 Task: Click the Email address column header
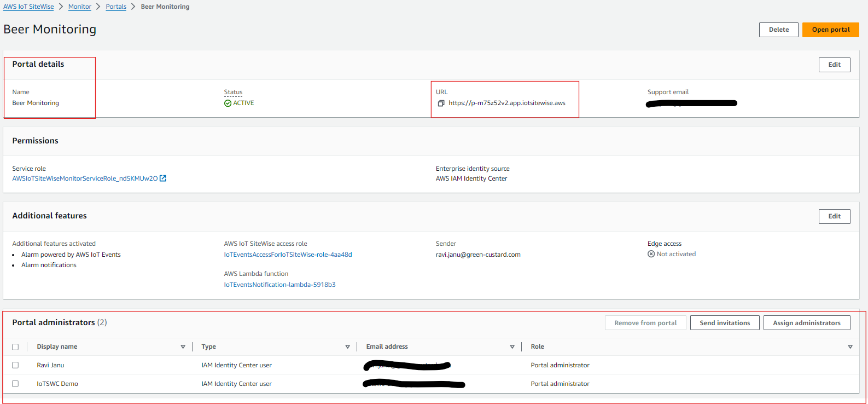(x=387, y=347)
